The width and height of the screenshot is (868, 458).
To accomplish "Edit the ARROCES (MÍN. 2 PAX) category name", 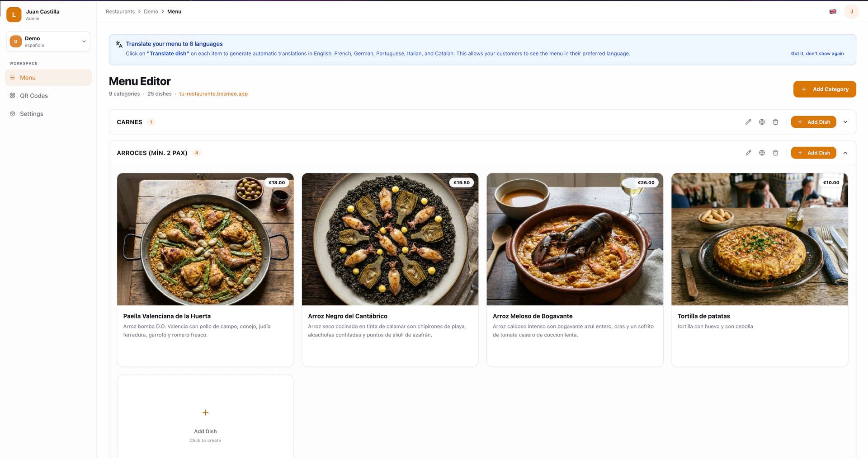I will pyautogui.click(x=748, y=153).
